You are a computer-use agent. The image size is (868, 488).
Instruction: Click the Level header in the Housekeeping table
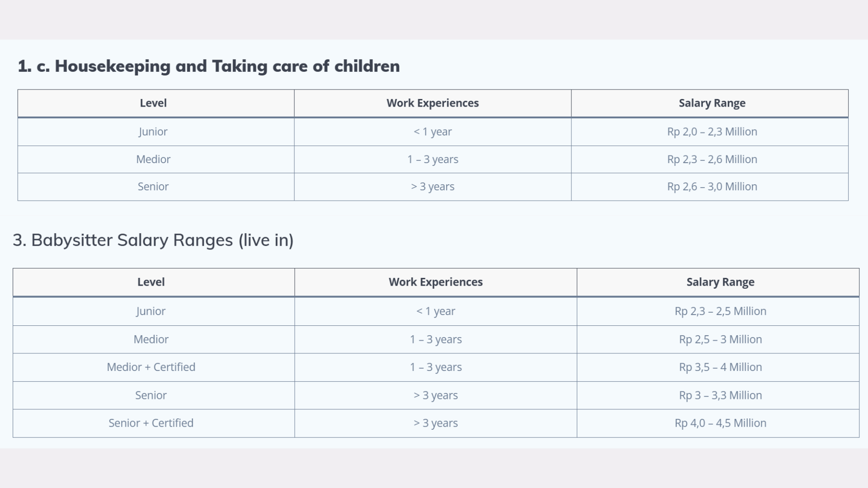[x=153, y=103]
